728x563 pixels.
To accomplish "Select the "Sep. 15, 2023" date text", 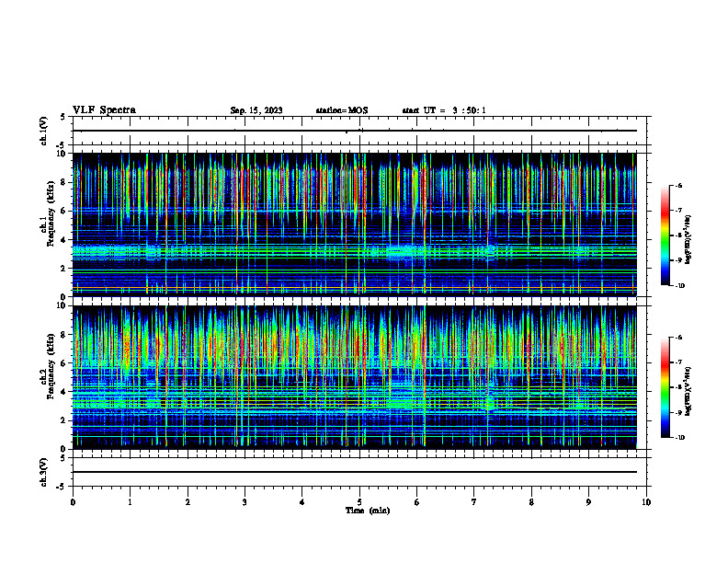I will [256, 110].
